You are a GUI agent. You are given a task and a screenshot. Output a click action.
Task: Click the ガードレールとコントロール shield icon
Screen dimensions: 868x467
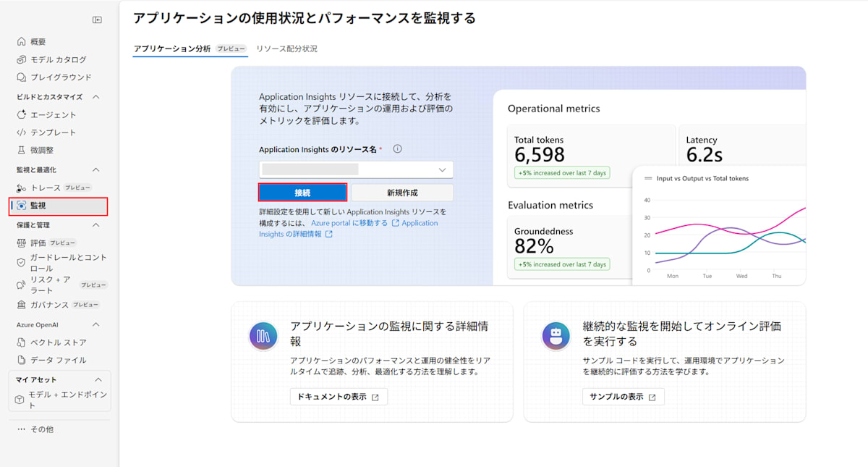pyautogui.click(x=22, y=262)
